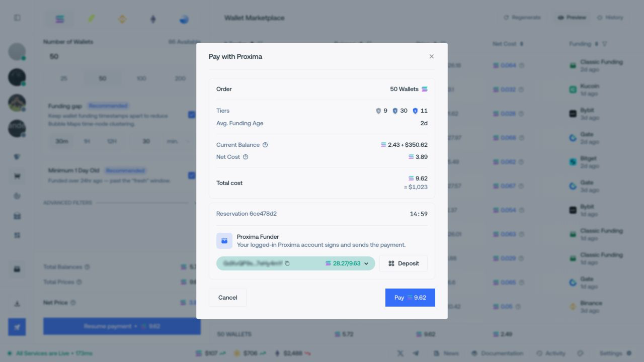The image size is (644, 362).
Task: Choose the 100 wallets preset
Action: click(141, 78)
